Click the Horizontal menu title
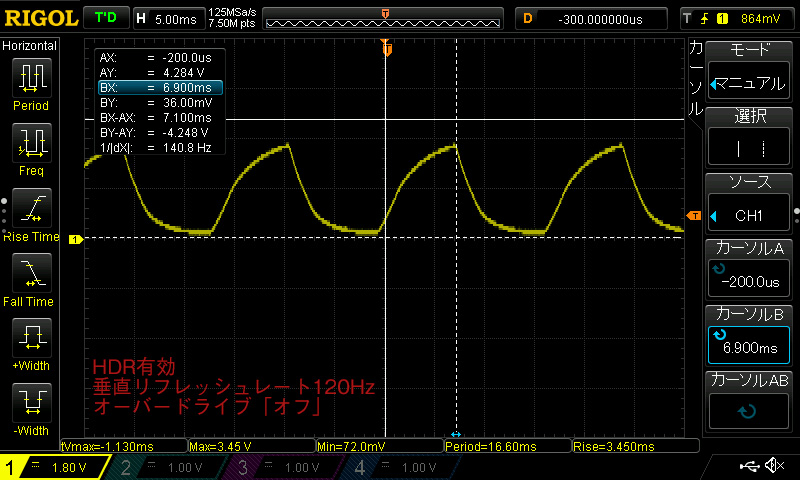The image size is (800, 480). [30, 45]
